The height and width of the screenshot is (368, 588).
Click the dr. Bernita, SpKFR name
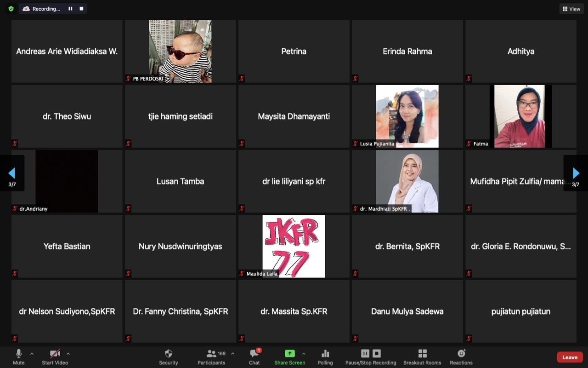coord(407,247)
